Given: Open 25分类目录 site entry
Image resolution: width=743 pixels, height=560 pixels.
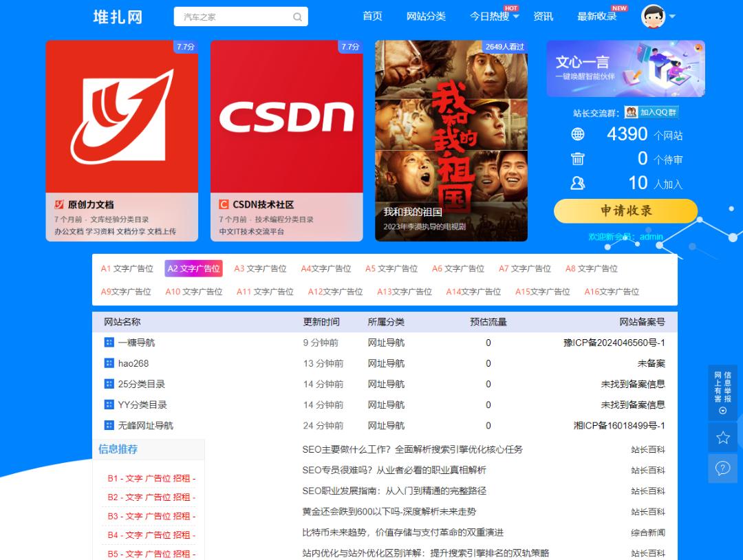Looking at the screenshot, I should 141,385.
